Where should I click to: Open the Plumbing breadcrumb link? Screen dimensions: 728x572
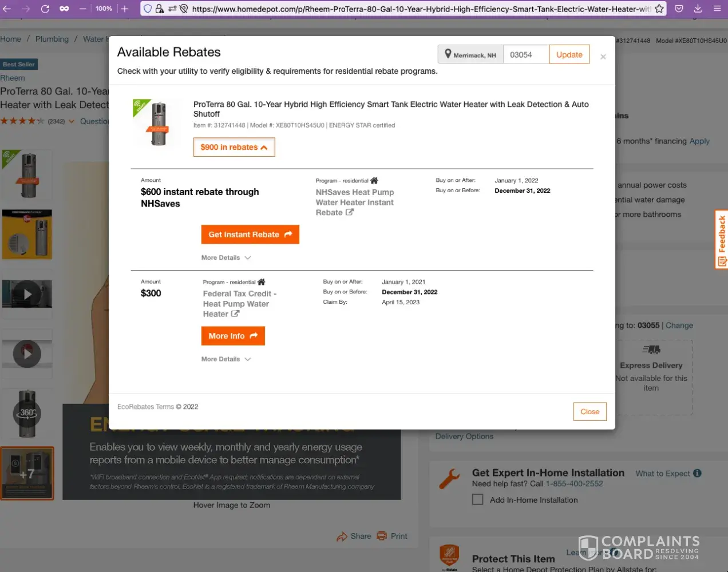point(52,39)
